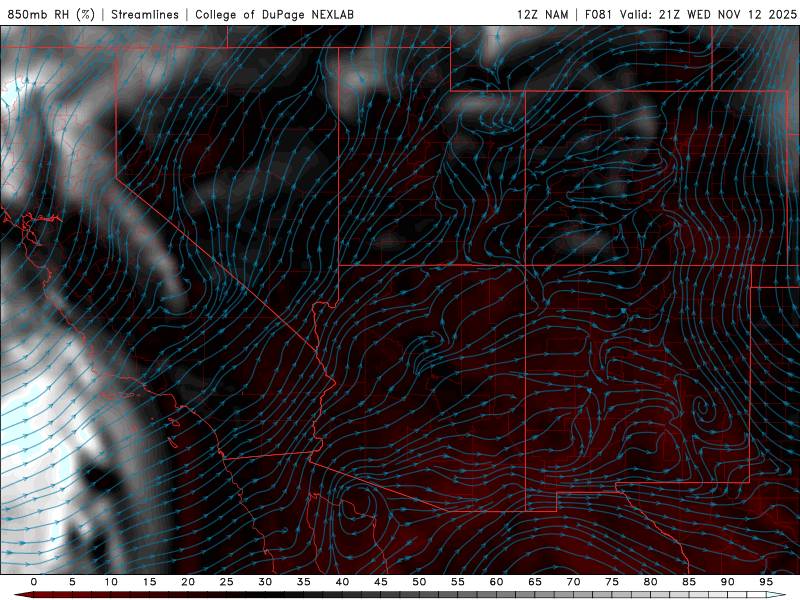Click the "35" label on the humidity scale

tap(304, 582)
